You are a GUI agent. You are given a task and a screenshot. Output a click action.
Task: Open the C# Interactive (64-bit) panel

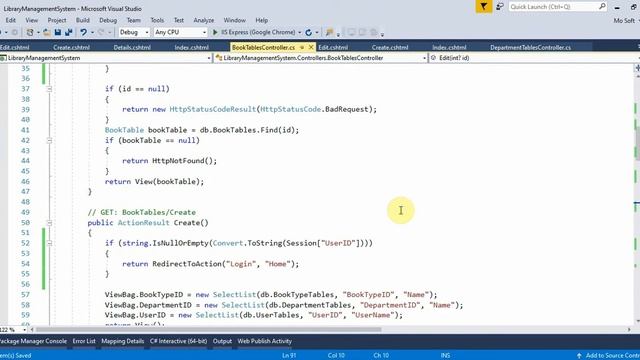click(178, 341)
